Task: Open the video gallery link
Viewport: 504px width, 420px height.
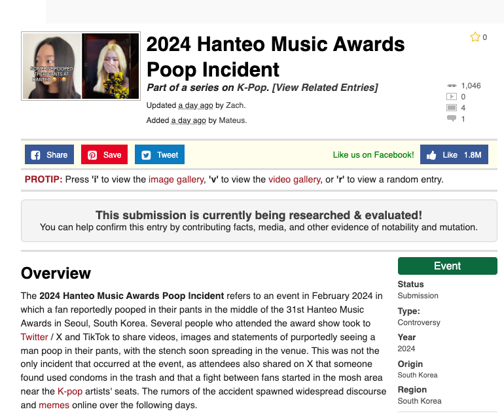Action: point(295,179)
